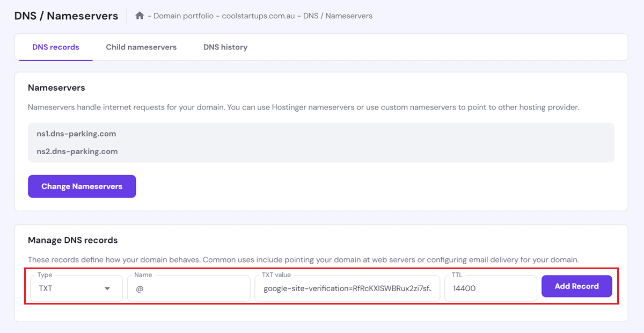Select the DNS history tab
Image resolution: width=644 pixels, height=333 pixels.
click(x=225, y=47)
